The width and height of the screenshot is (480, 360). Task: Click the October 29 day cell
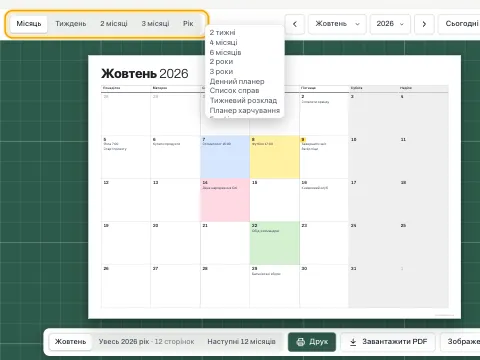click(x=275, y=286)
